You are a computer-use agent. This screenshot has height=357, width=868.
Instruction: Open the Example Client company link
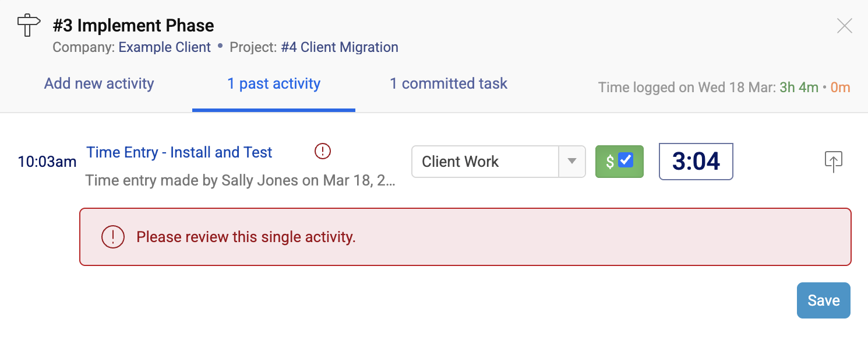click(x=165, y=47)
